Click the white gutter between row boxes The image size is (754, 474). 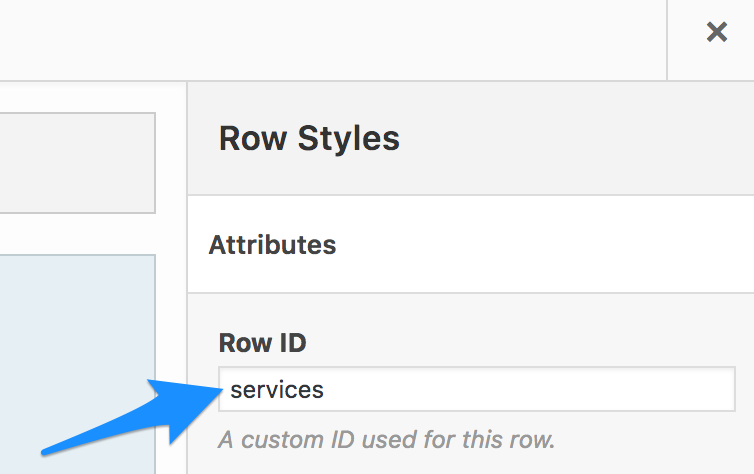tap(77, 234)
